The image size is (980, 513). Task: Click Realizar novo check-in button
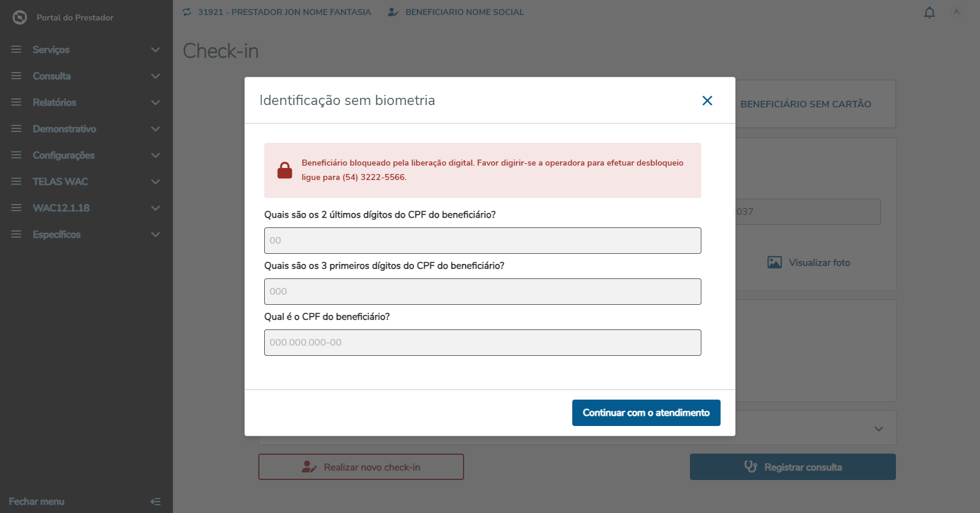coord(361,467)
